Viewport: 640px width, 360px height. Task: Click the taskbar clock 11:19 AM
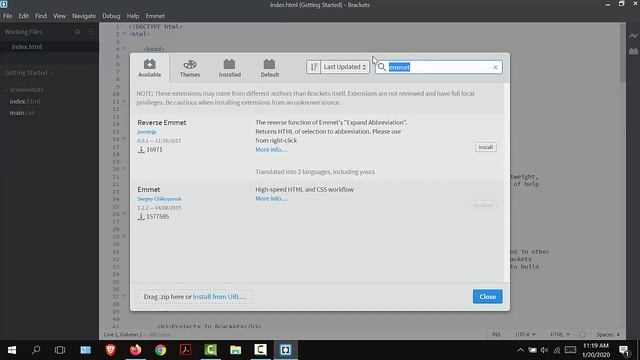click(596, 346)
